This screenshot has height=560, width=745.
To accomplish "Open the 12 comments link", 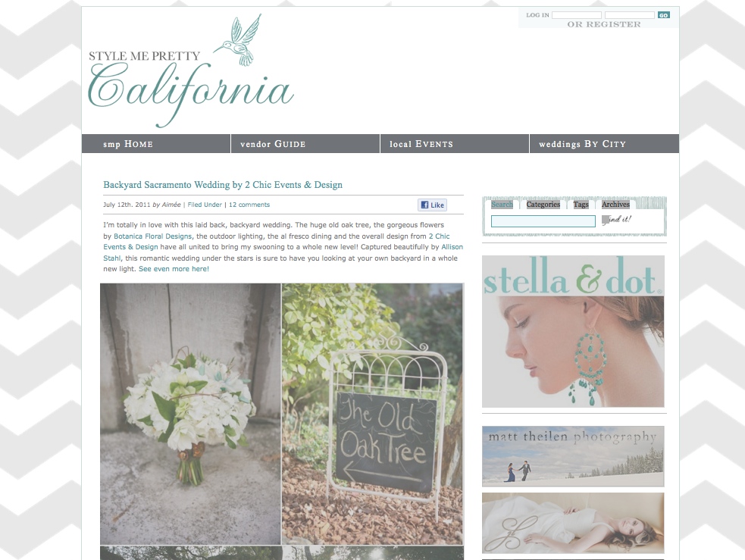I will [249, 205].
